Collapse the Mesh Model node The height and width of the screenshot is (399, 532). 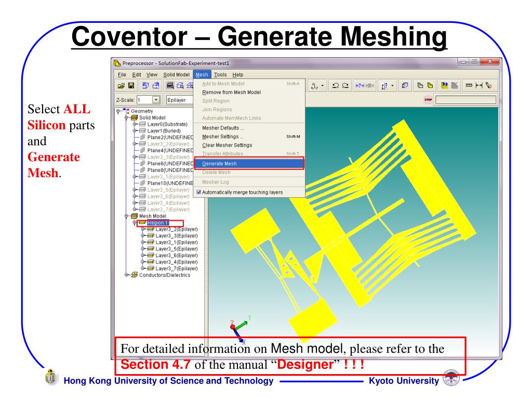tap(126, 216)
